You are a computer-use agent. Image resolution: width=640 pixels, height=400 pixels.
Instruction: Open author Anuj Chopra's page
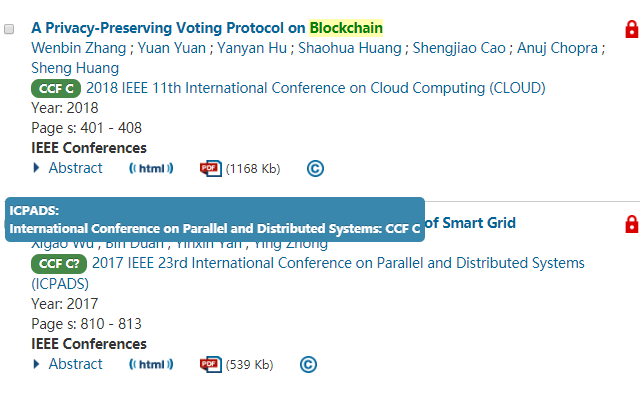(x=558, y=48)
